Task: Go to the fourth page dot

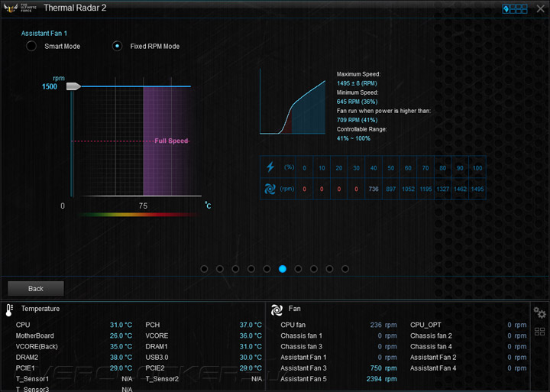Action: [251, 269]
